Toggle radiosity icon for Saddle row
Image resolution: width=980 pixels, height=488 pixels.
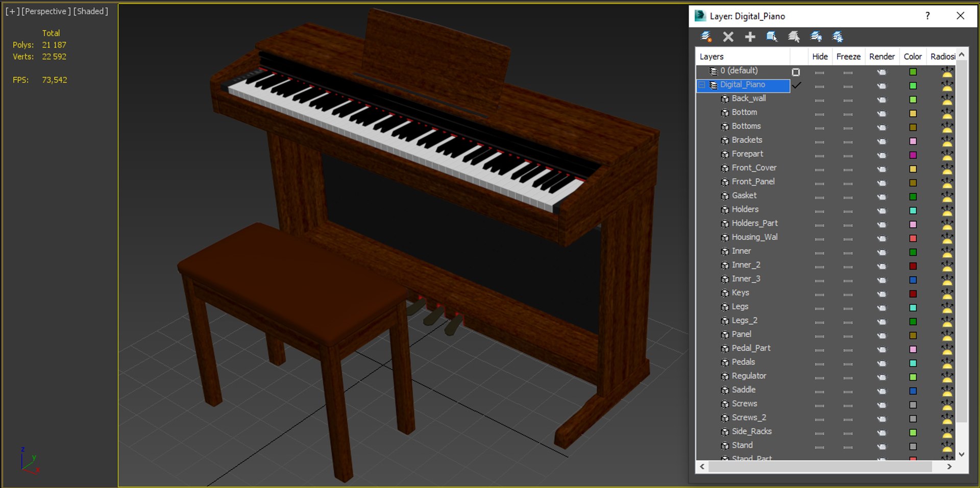point(947,391)
